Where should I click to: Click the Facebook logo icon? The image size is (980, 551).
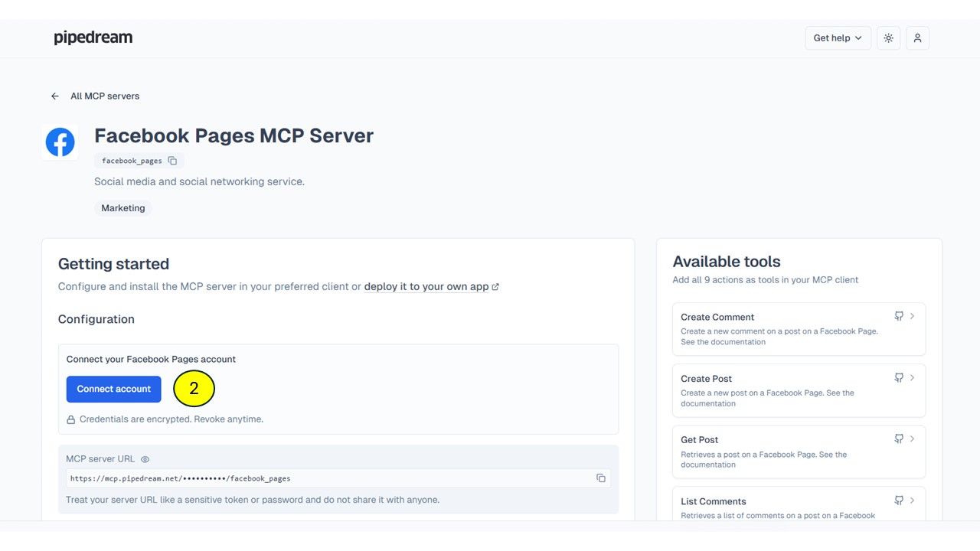[x=60, y=142]
